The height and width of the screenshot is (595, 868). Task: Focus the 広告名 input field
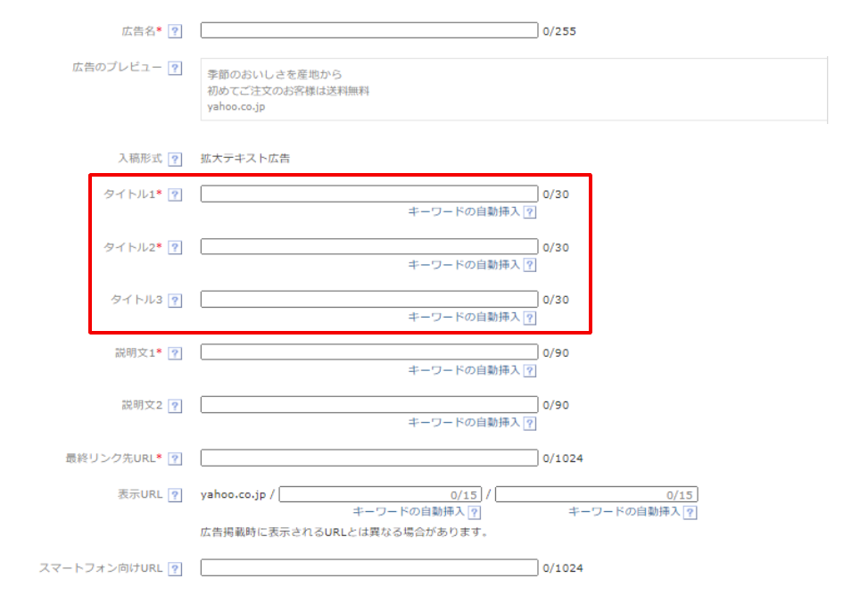click(369, 30)
